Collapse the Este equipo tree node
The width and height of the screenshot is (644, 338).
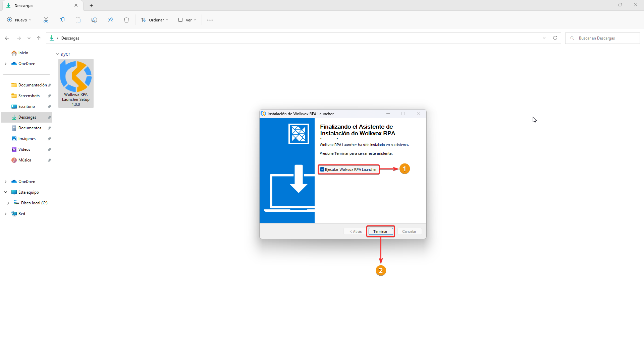point(5,192)
